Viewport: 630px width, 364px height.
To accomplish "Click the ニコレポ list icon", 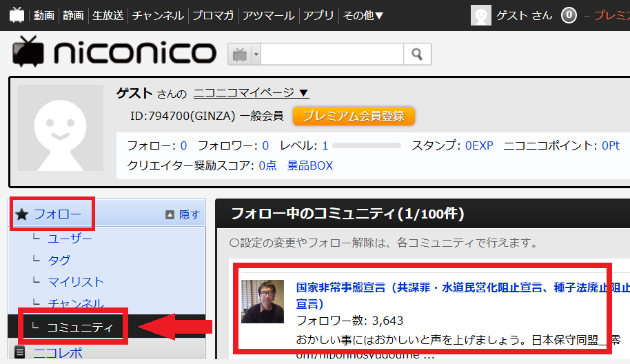I will pos(20,352).
